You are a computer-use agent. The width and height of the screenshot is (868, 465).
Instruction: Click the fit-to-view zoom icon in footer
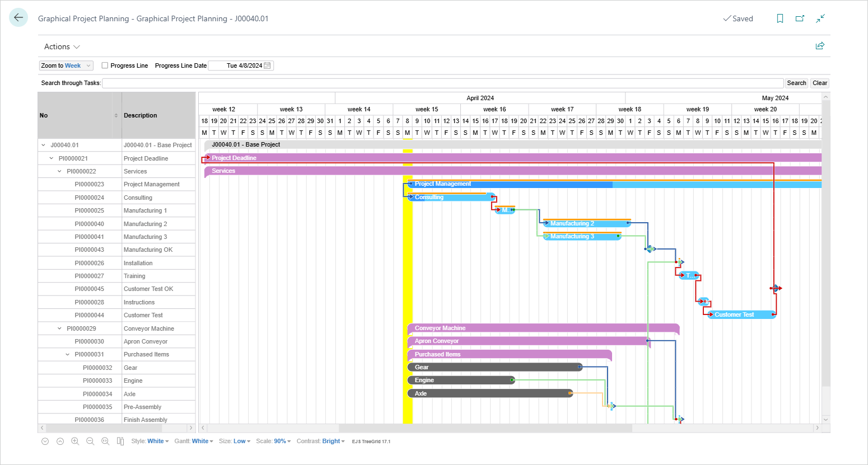[x=105, y=441]
